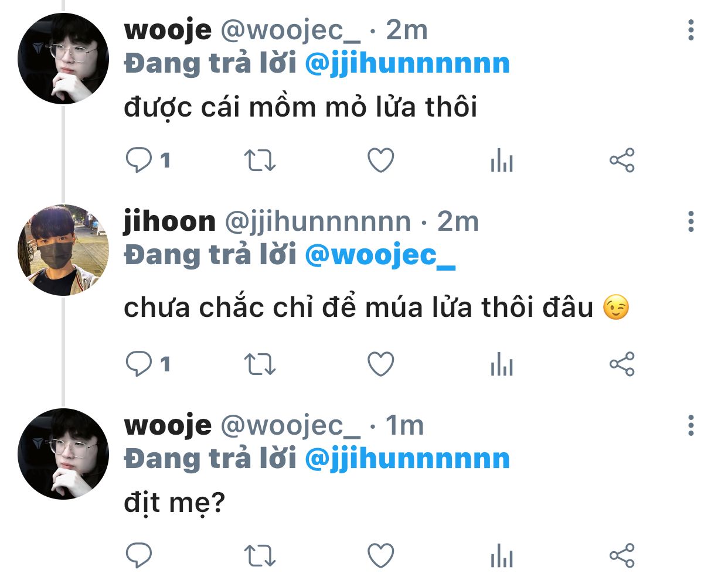View analytics for wooje's first tweet

[x=502, y=160]
